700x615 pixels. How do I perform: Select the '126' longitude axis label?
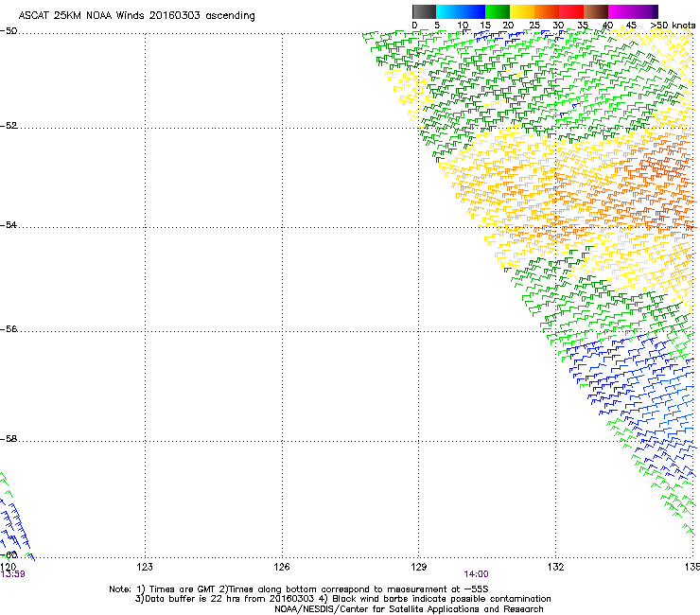[x=282, y=567]
